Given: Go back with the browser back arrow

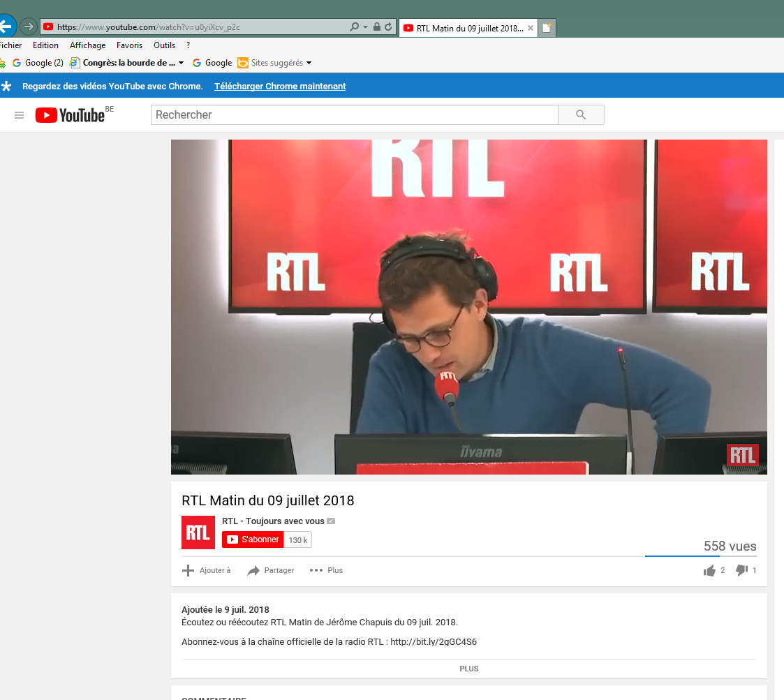Looking at the screenshot, I should [6, 27].
